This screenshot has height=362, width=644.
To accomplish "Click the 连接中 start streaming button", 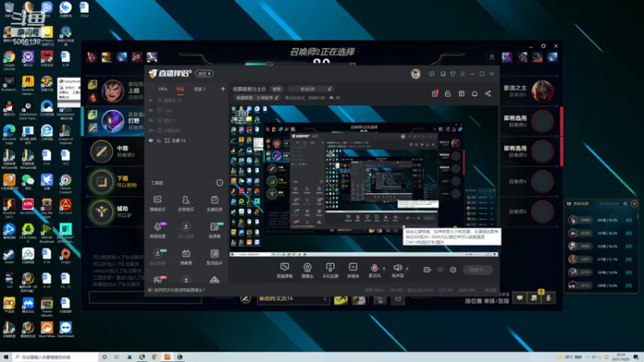I will point(477,269).
